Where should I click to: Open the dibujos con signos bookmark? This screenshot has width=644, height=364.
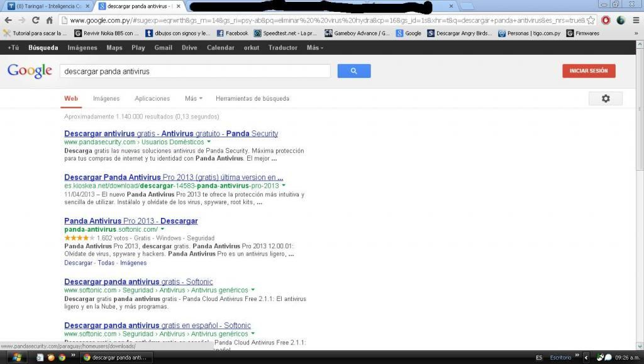[x=178, y=33]
